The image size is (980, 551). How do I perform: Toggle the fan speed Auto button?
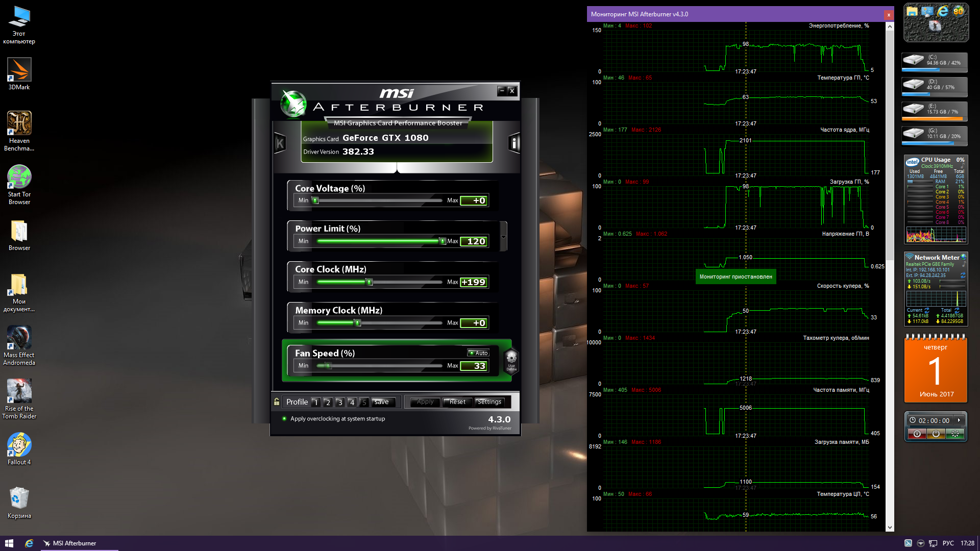coord(478,353)
